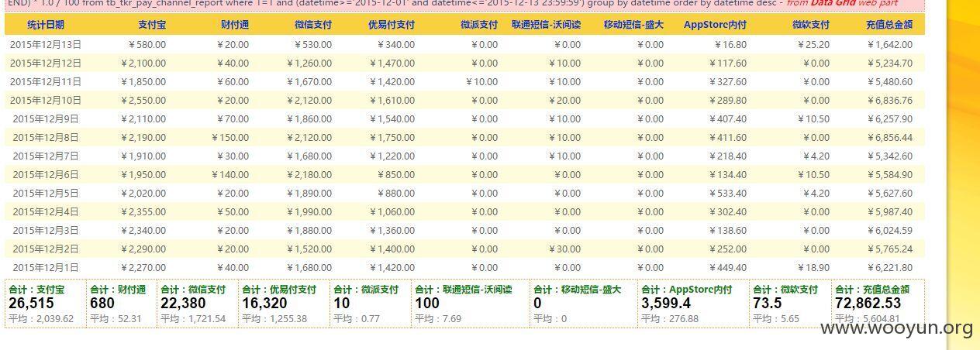Select the 微软支付 column header
980x350 pixels.
tap(811, 25)
